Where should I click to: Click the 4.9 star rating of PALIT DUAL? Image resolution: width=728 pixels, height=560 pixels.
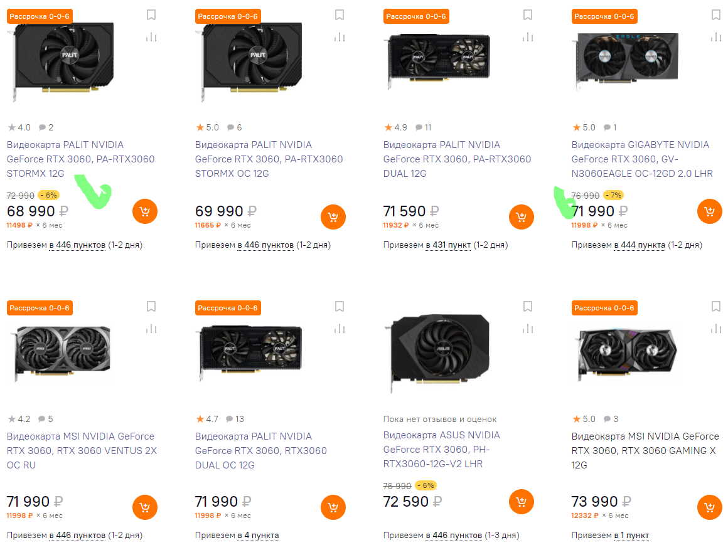pos(395,127)
